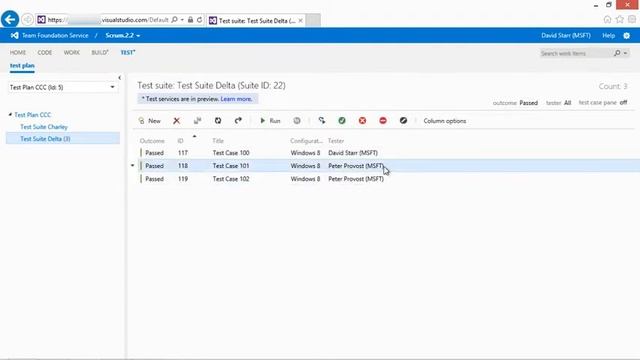Change the tester filter All
The width and height of the screenshot is (640, 360).
[567, 103]
